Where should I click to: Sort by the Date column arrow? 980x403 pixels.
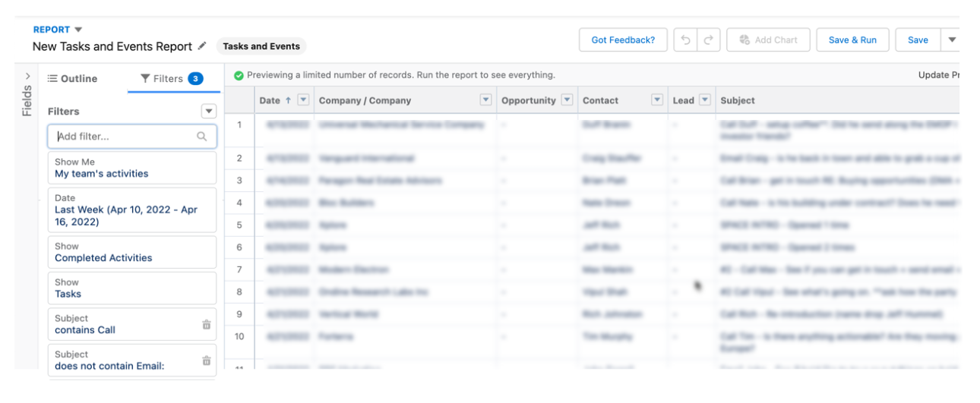(289, 100)
